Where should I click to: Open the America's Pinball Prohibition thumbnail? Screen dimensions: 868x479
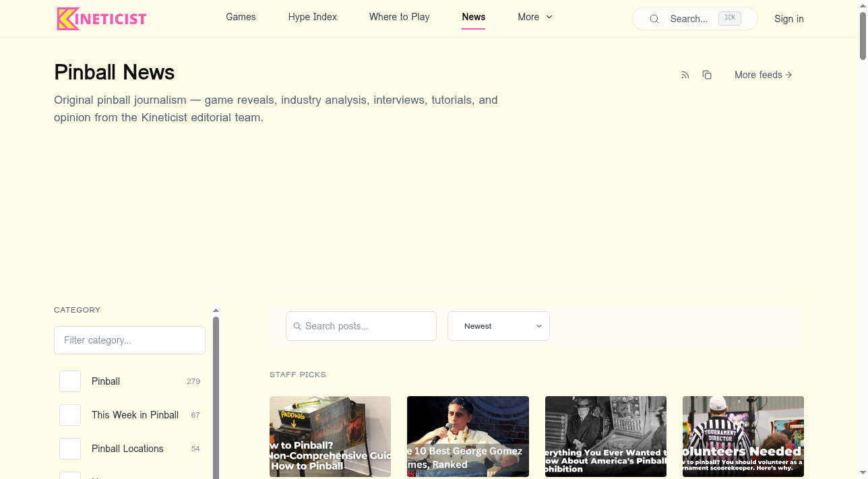[x=606, y=437]
